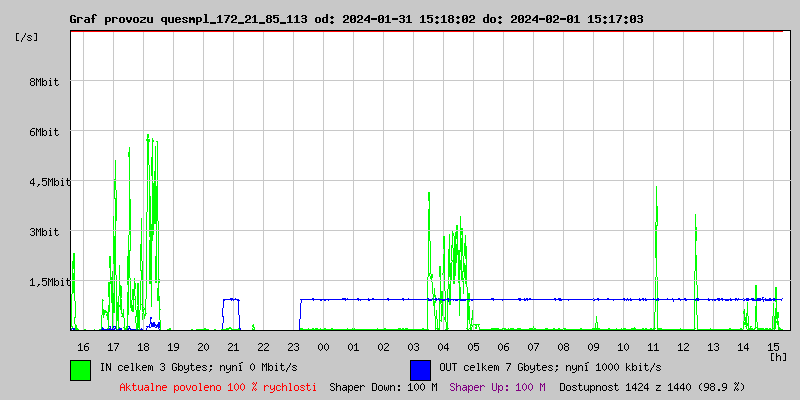Viewport: 800px width, 400px height.
Task: Click hour 00 on the time axis
Action: (323, 347)
